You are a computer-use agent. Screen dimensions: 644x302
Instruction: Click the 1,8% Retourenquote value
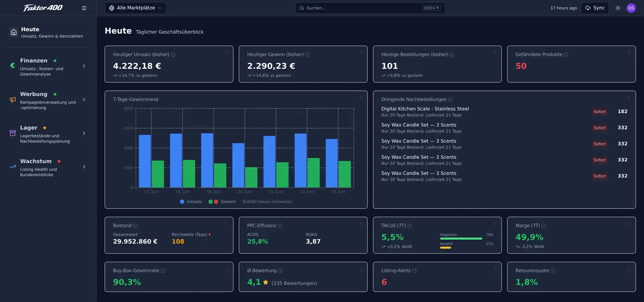(527, 282)
